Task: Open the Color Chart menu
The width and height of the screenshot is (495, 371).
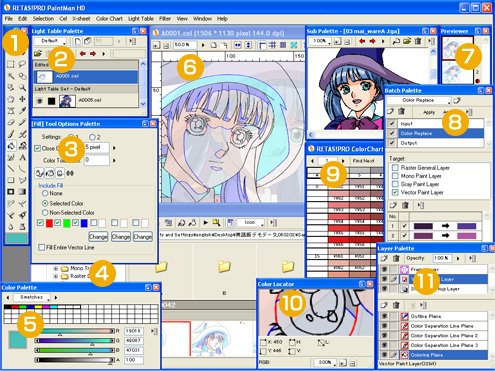Action: point(109,19)
